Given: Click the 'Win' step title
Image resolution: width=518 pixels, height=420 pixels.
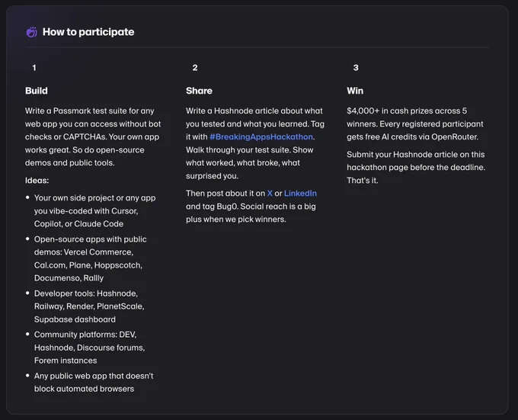Looking at the screenshot, I should click(x=355, y=91).
